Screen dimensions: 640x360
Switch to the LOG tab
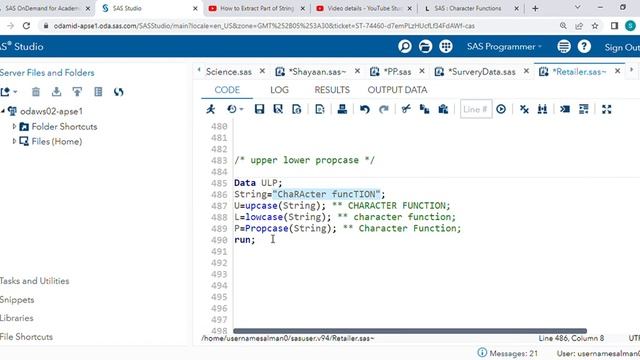pos(279,90)
